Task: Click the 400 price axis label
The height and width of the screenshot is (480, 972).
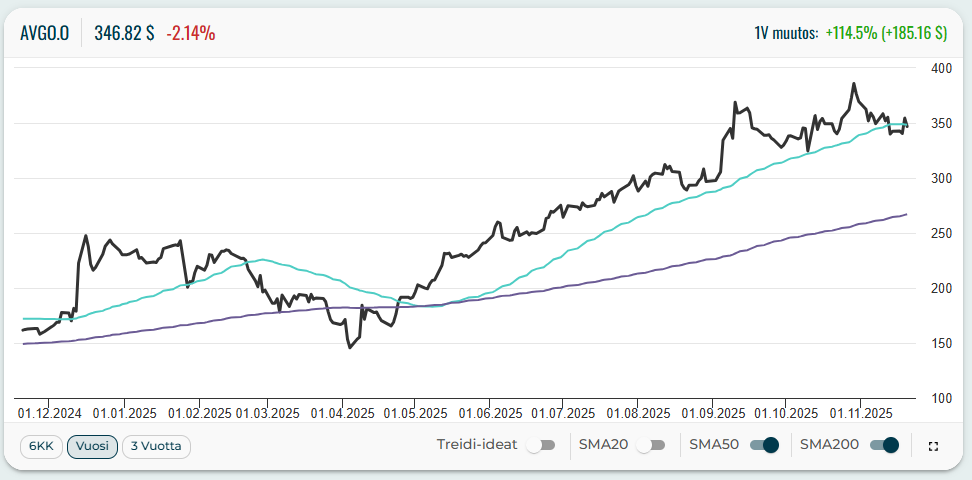Action: (x=940, y=69)
